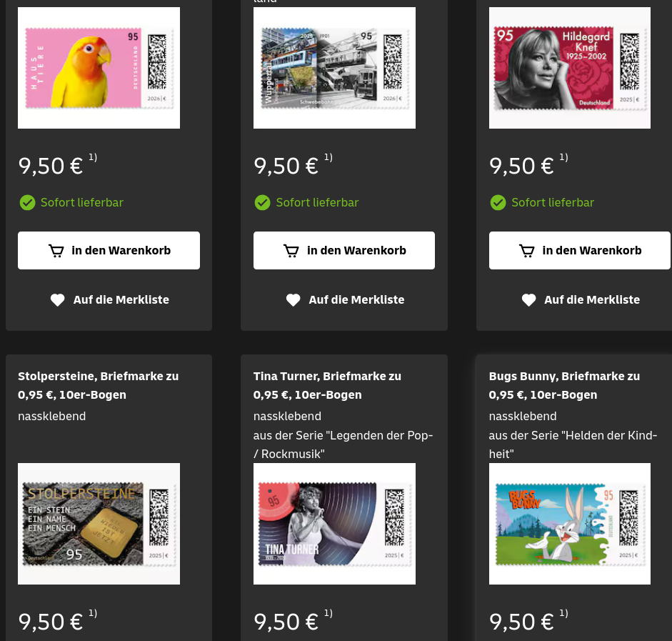Click the green checkmark under the parrot stamp
Image resolution: width=672 pixels, height=641 pixels.
tap(27, 202)
